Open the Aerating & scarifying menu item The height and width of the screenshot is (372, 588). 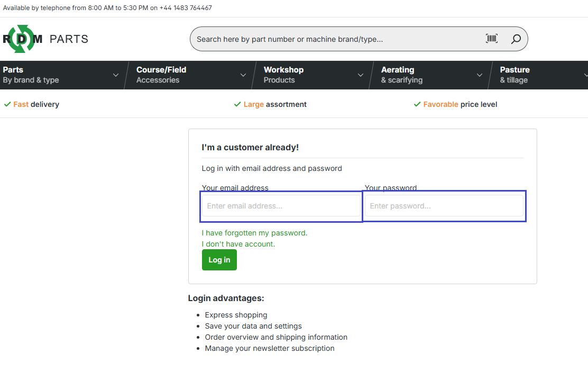[x=402, y=75]
